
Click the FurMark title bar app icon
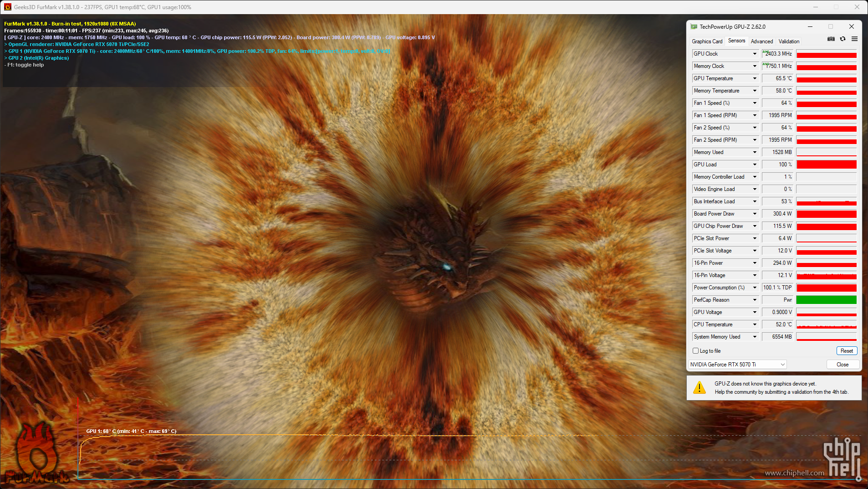click(x=8, y=7)
